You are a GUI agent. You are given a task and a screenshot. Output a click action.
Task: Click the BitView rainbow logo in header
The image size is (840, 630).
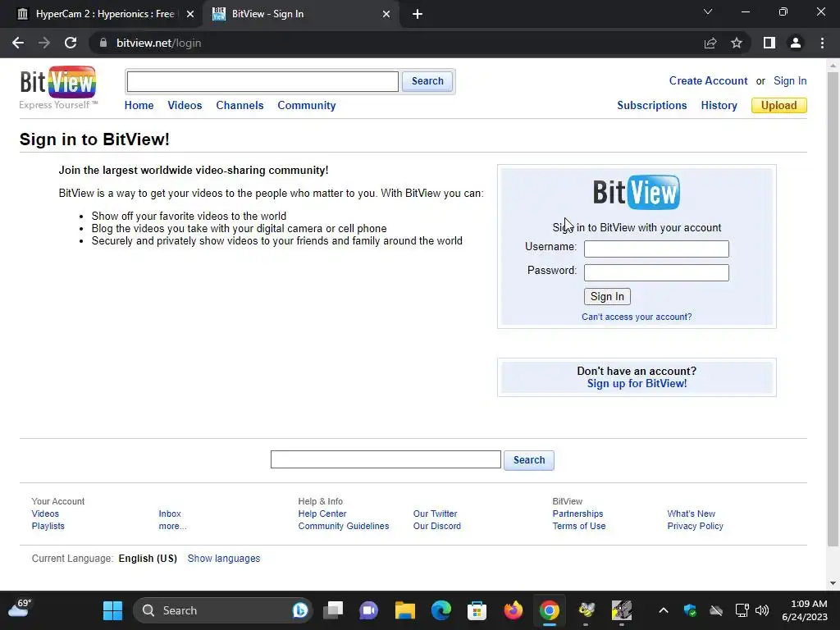pyautogui.click(x=58, y=83)
